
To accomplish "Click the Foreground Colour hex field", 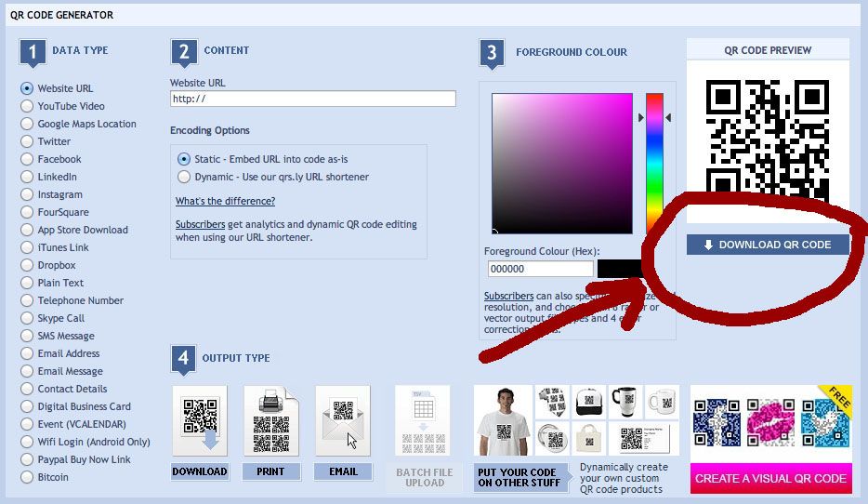I will tap(540, 269).
